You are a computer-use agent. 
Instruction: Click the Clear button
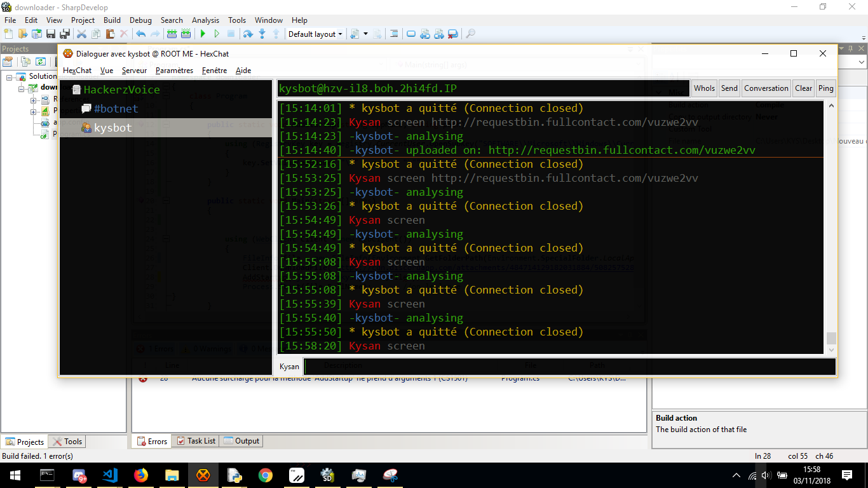[x=803, y=88]
